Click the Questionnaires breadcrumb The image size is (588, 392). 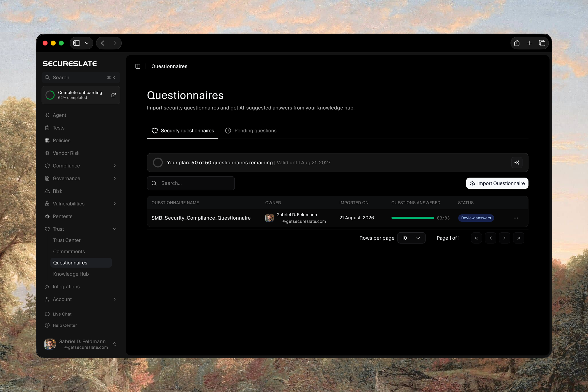(169, 66)
